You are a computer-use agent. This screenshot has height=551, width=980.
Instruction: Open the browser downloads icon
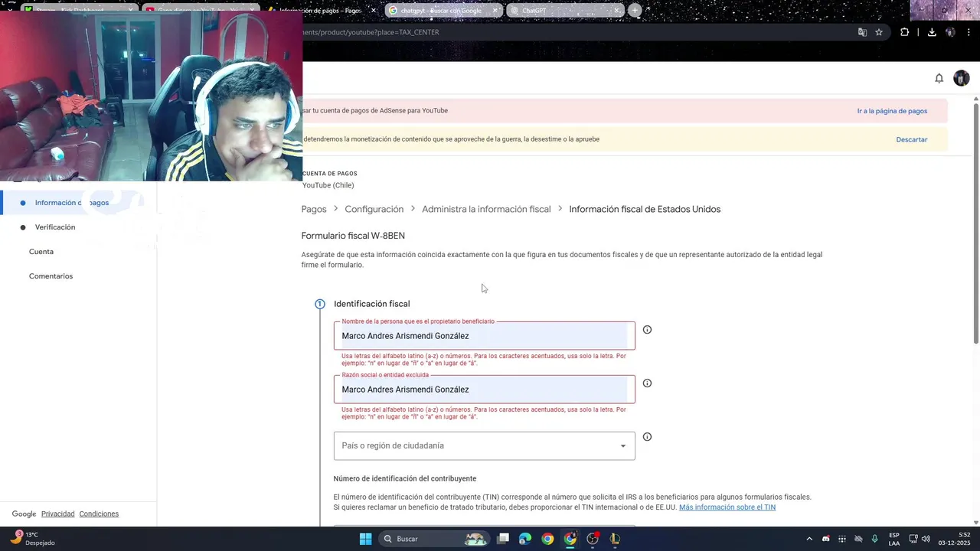pyautogui.click(x=932, y=32)
